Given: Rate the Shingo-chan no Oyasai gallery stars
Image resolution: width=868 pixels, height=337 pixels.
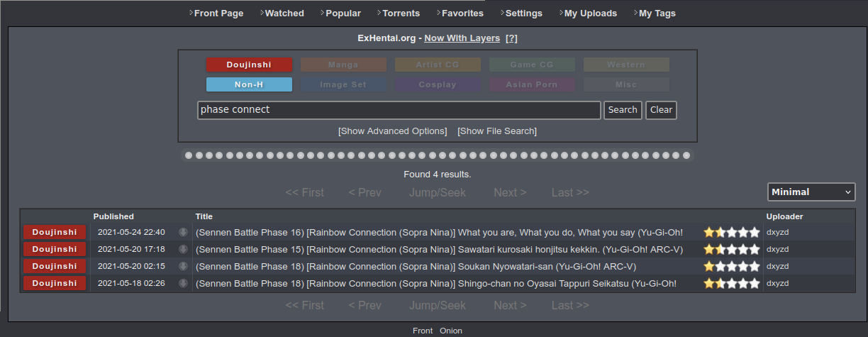Looking at the screenshot, I should pos(732,283).
